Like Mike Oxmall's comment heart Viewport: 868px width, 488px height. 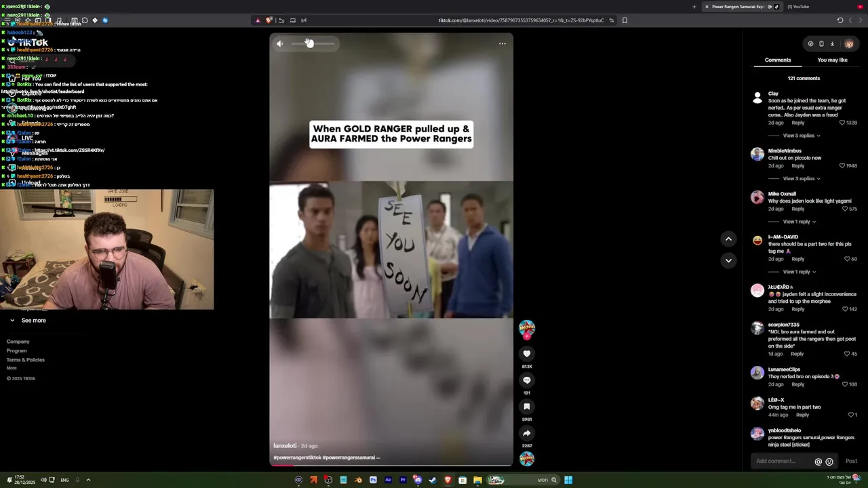pos(845,209)
